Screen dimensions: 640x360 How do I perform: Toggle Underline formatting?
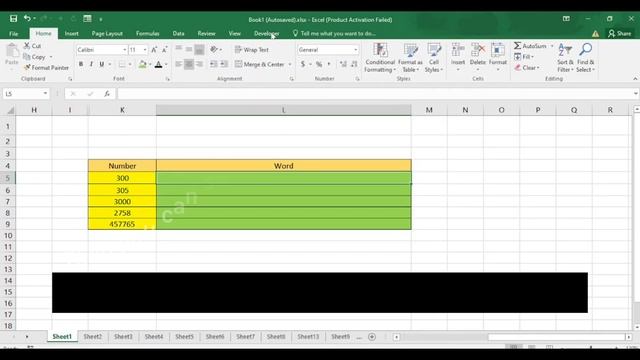click(x=102, y=64)
